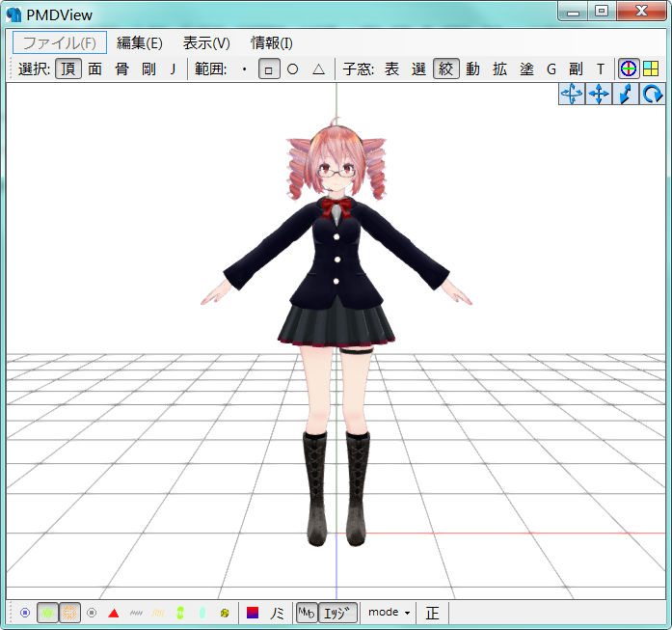672x630 pixels.
Task: Toggle the green wireframe display icon
Action: click(47, 613)
